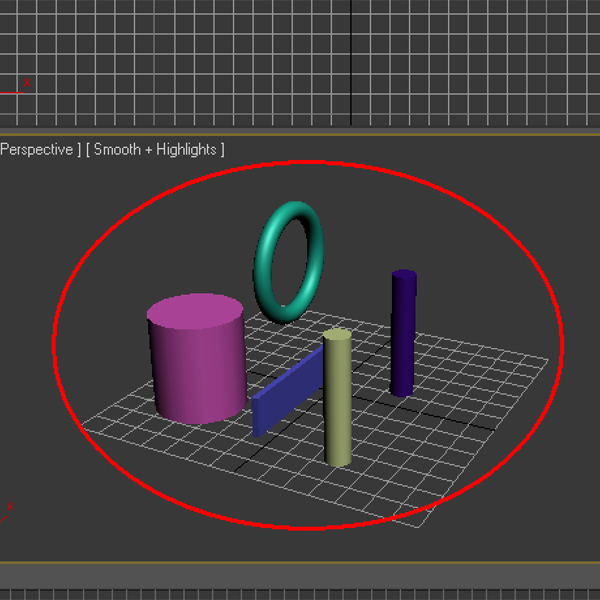Viewport: 600px width, 600px height.
Task: Click the black vertical divider between the upper viewports
Action: pos(351,60)
